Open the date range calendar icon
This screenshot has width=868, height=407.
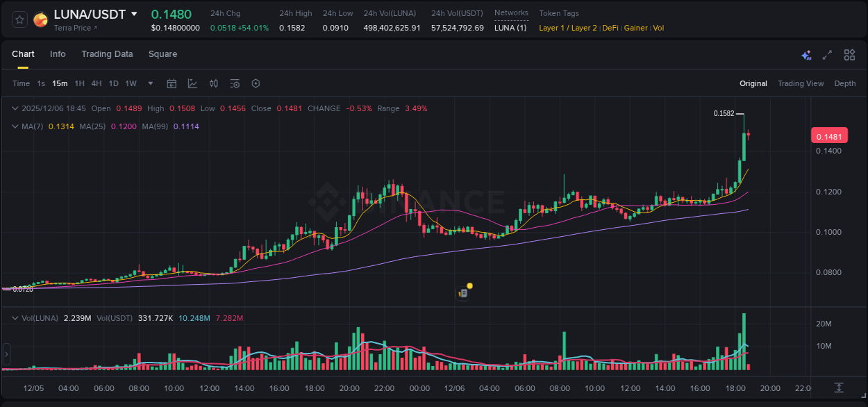(x=172, y=83)
